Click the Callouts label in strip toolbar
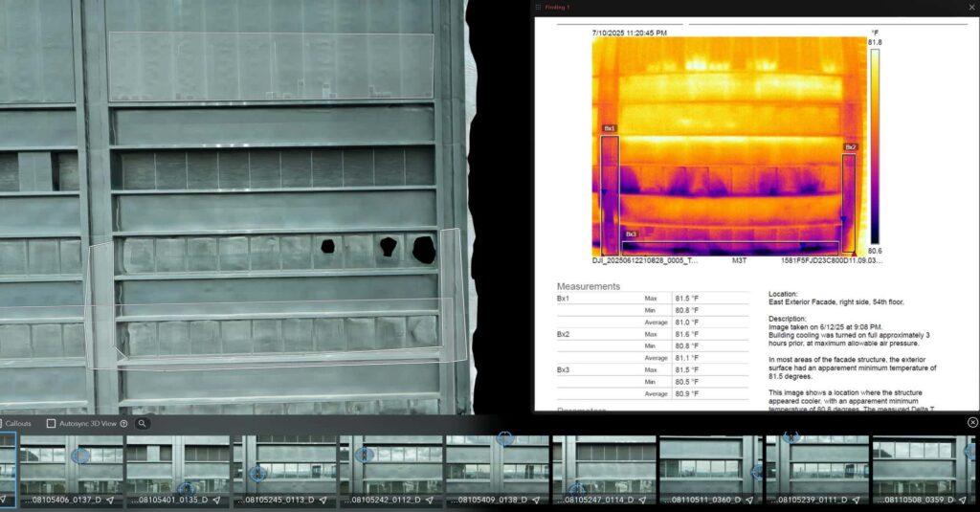 tap(18, 423)
